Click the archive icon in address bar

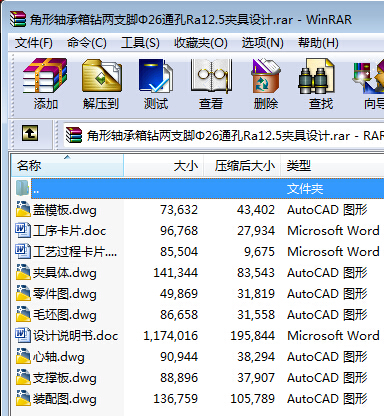74,135
